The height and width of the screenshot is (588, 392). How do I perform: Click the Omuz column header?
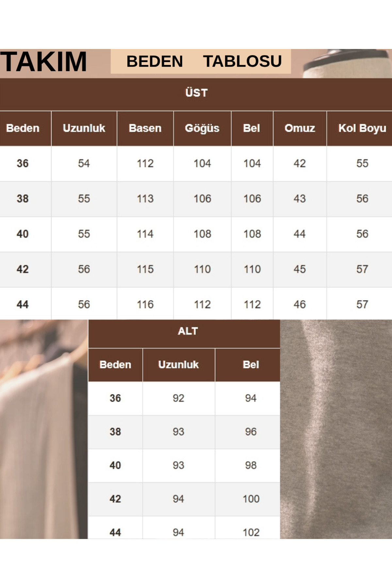300,128
